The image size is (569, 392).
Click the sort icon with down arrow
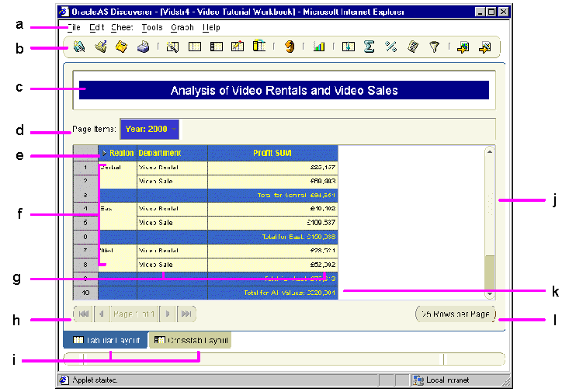tap(349, 47)
